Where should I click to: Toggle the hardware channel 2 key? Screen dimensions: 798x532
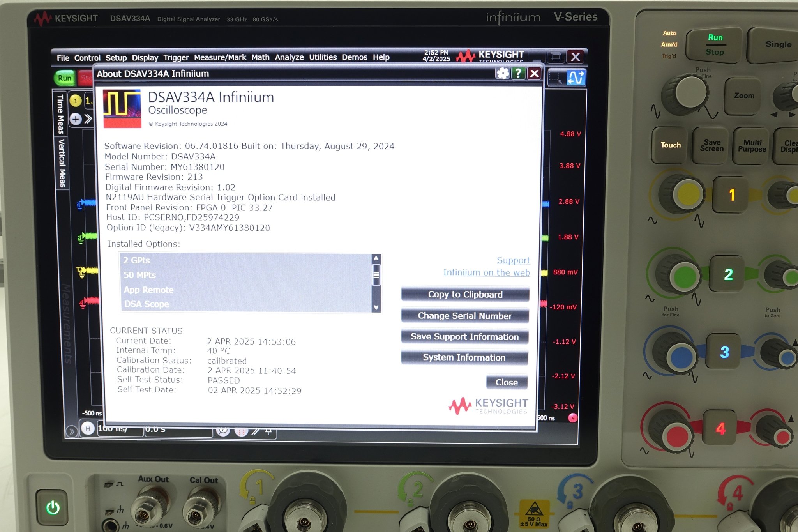[728, 274]
